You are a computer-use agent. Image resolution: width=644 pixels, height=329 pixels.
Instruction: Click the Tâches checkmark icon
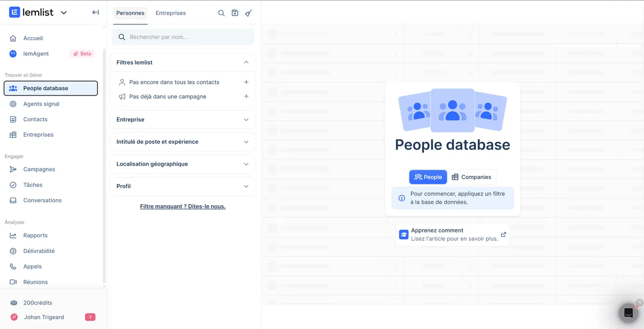(x=13, y=185)
